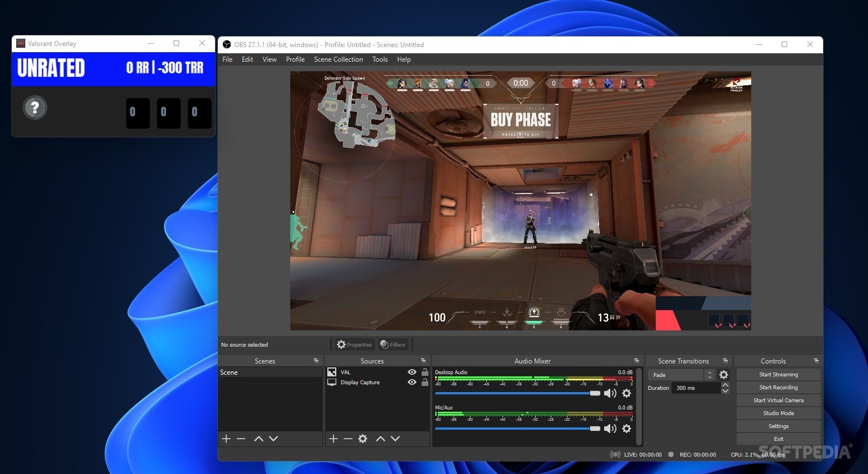The image size is (868, 474).
Task: Open the Profile menu
Action: click(x=295, y=59)
